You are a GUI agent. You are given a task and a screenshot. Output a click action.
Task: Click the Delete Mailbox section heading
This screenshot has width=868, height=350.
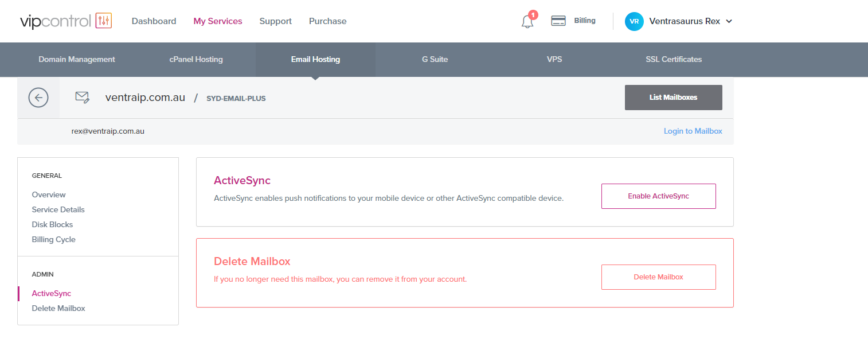pos(252,262)
